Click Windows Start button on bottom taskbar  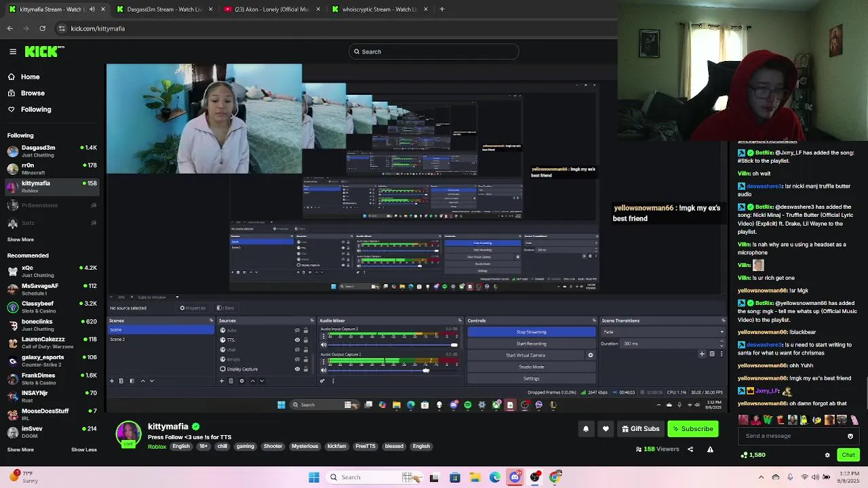(x=314, y=477)
